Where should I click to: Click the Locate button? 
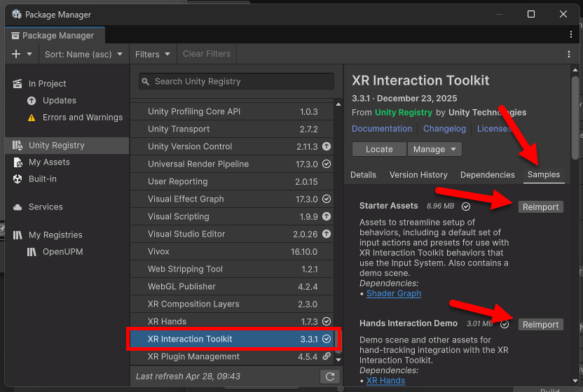click(379, 149)
